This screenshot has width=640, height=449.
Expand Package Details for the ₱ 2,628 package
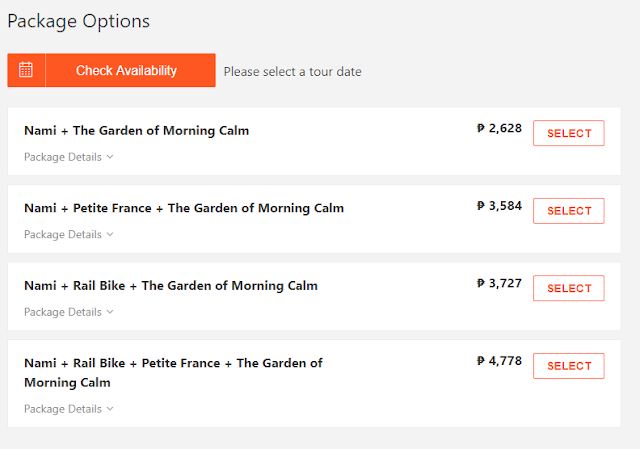click(x=68, y=157)
